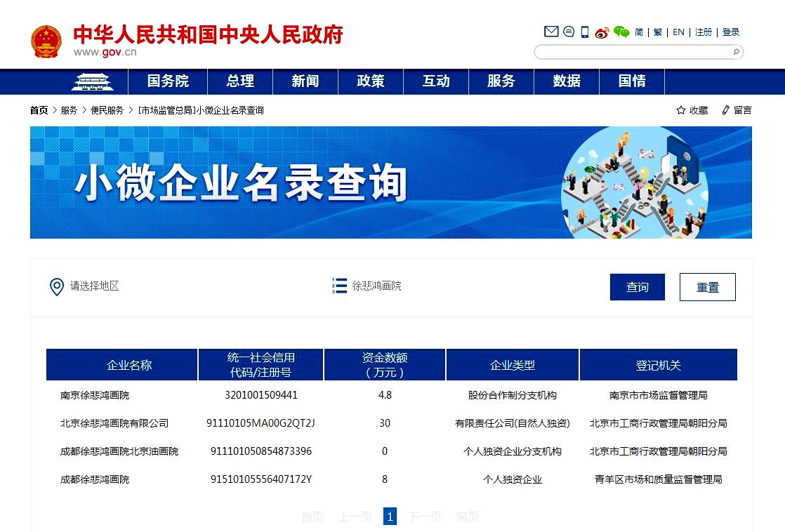Image resolution: width=785 pixels, height=532 pixels.
Task: Open the 数据 menu
Action: point(567,81)
